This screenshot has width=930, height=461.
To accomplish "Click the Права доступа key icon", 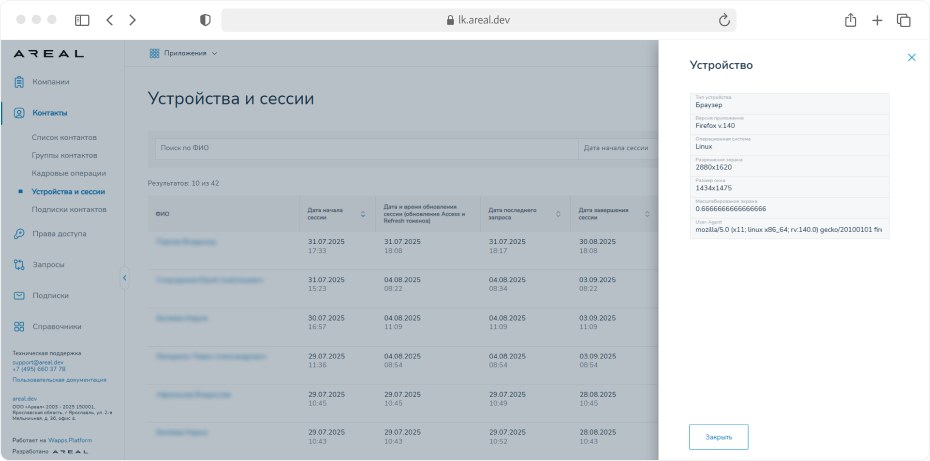I will pyautogui.click(x=19, y=234).
